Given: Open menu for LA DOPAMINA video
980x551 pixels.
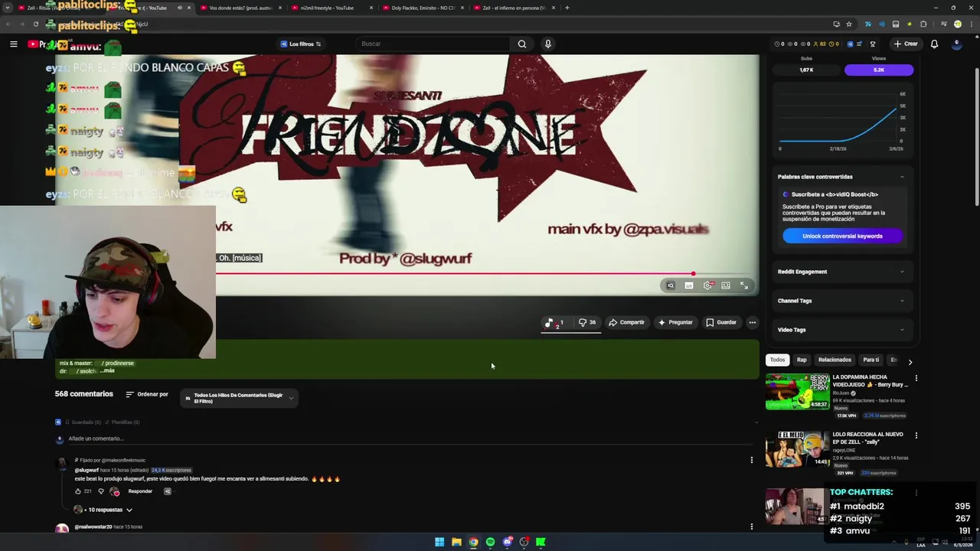Looking at the screenshot, I should coord(916,378).
